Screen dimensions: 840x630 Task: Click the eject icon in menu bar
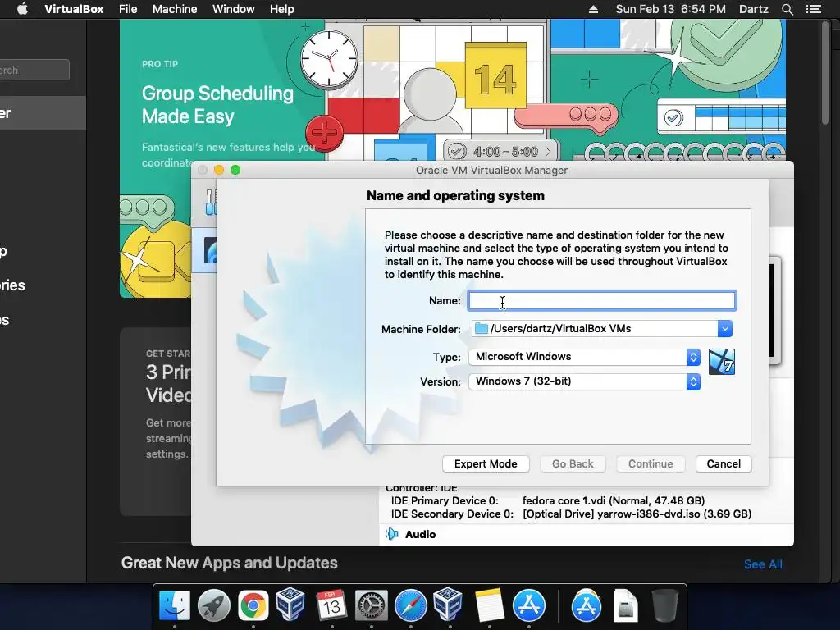pyautogui.click(x=593, y=9)
